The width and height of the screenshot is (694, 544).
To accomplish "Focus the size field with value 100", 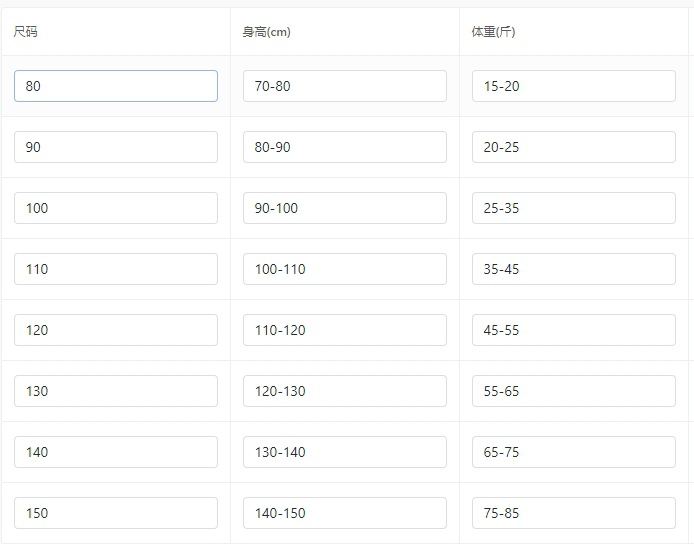I will tap(115, 208).
